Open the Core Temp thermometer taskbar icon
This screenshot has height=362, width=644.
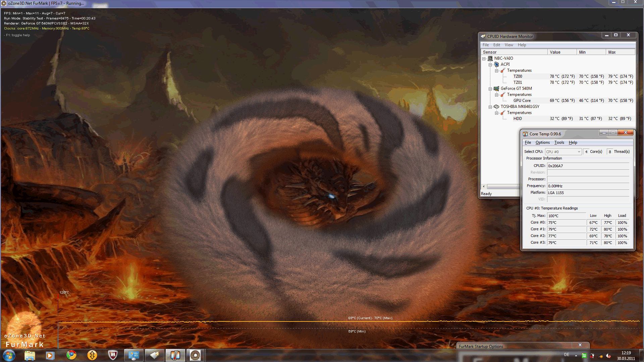click(x=175, y=355)
